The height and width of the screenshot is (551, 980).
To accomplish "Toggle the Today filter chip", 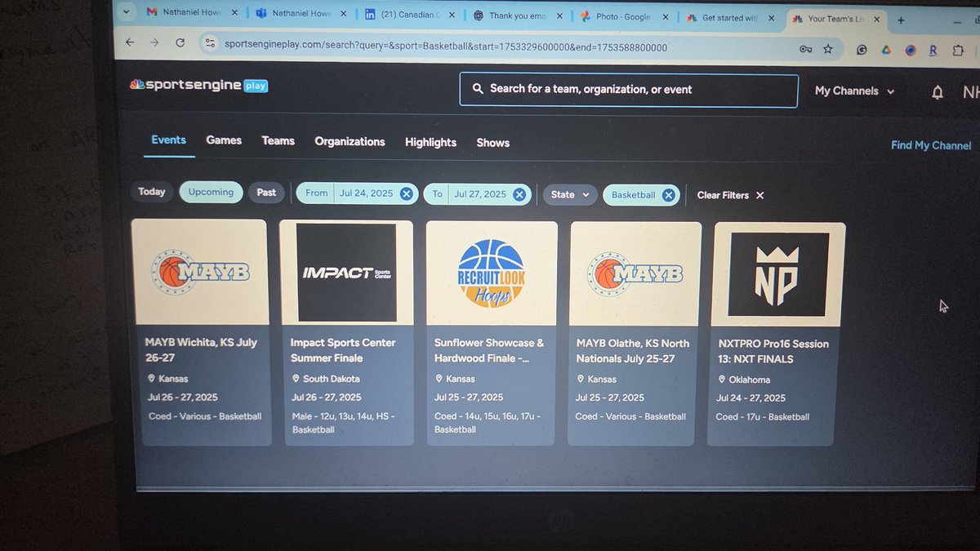I will [x=151, y=192].
